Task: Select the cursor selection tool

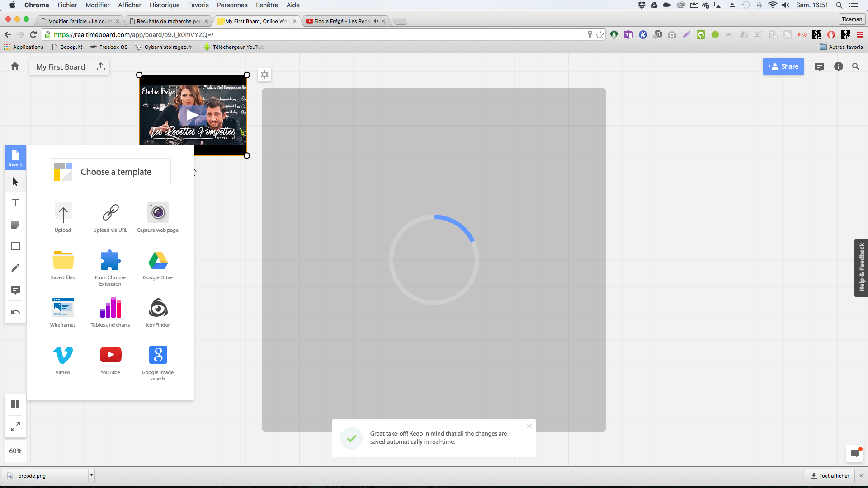Action: 15,182
